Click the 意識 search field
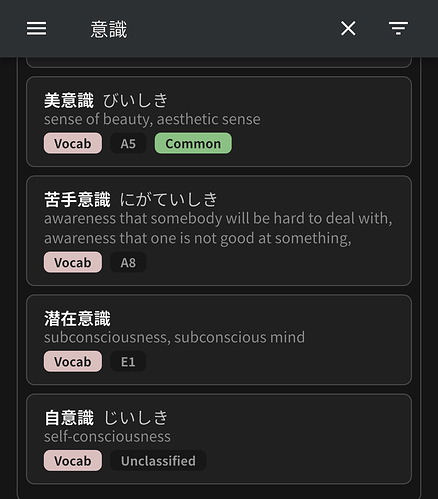 (200, 29)
